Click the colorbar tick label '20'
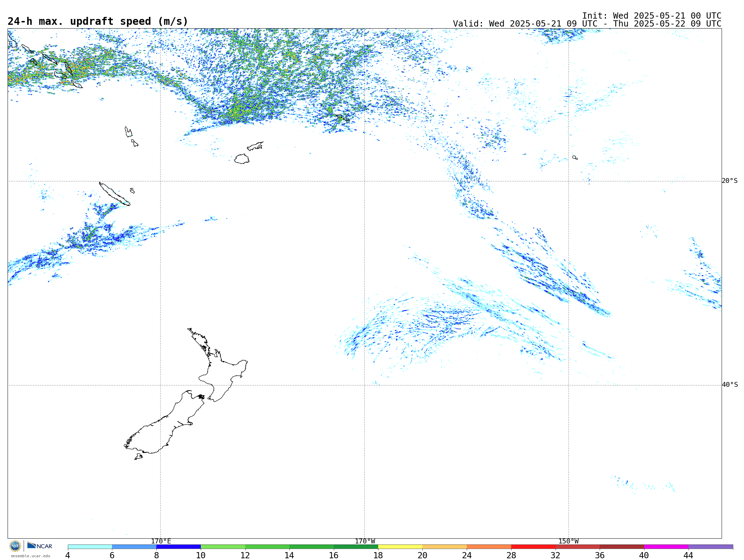Screen dimensions: 744x560 423,556
